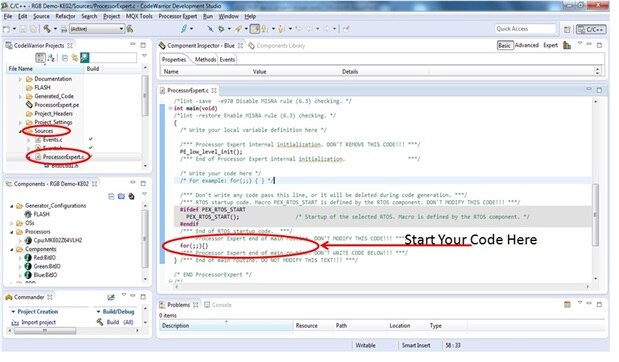Expand the Events.c file node
Image resolution: width=619 pixels, height=362 pixels.
(28, 140)
